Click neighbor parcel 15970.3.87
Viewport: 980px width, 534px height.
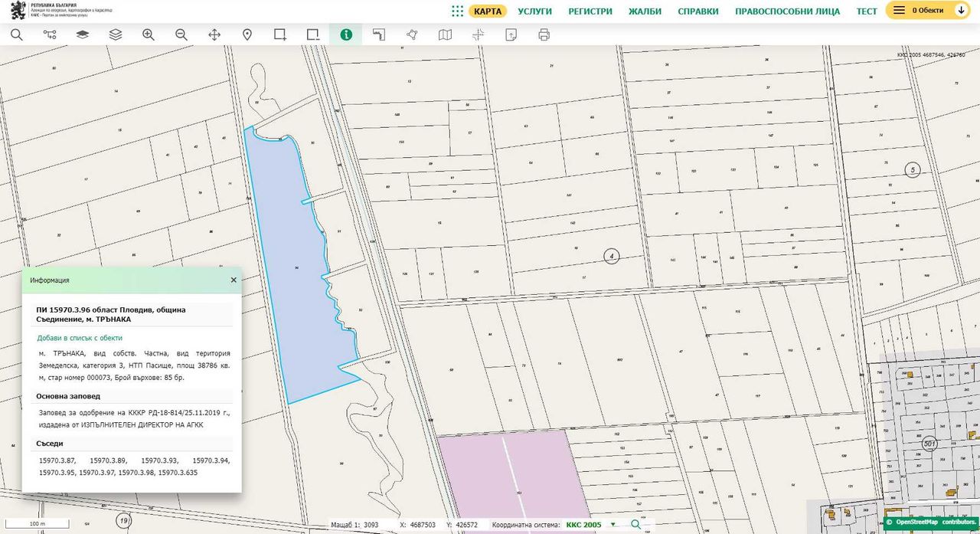57,460
